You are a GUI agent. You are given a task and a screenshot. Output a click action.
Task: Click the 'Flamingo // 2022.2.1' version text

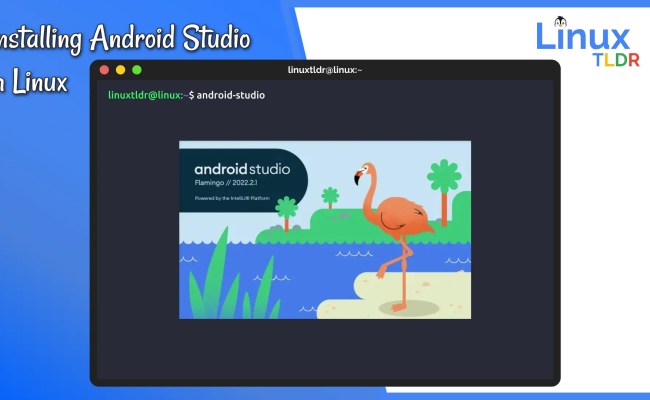tap(226, 183)
